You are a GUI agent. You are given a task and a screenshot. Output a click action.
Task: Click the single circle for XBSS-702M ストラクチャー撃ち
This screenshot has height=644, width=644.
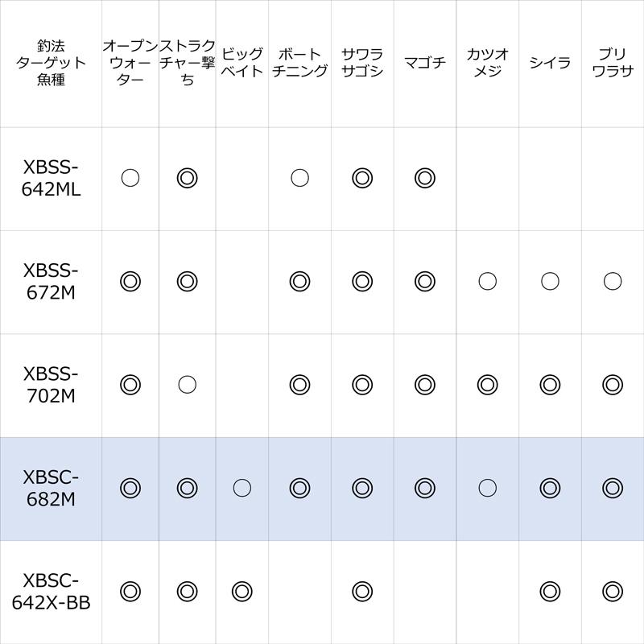(x=187, y=384)
